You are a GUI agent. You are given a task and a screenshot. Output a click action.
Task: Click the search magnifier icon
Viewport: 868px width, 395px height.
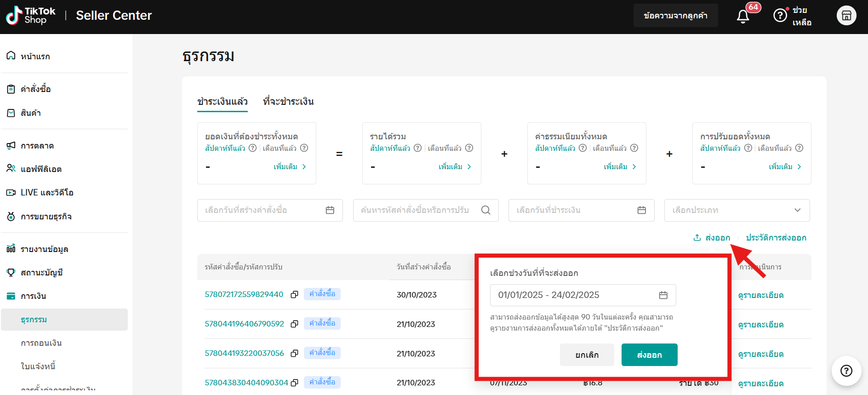(x=485, y=210)
